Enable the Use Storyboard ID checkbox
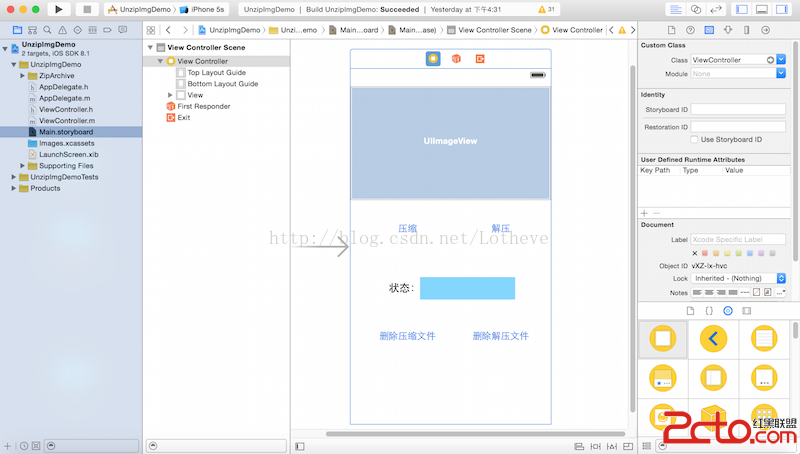The height and width of the screenshot is (454, 800). coord(694,139)
